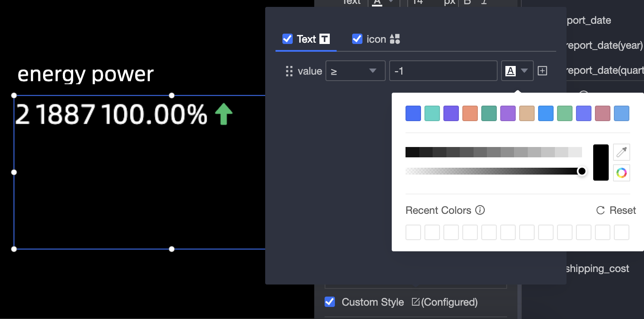Toggle the Custom Style checkbox
The width and height of the screenshot is (644, 319).
[x=330, y=302]
